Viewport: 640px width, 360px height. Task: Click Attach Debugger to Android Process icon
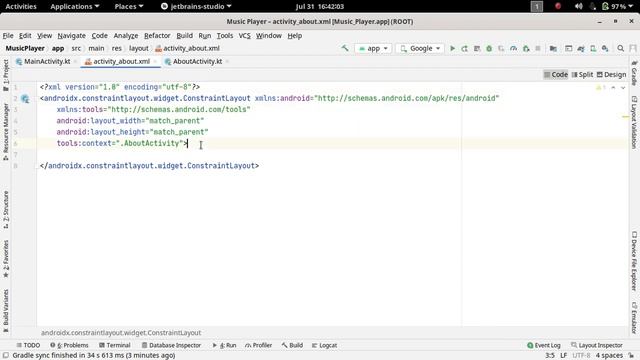click(x=526, y=48)
